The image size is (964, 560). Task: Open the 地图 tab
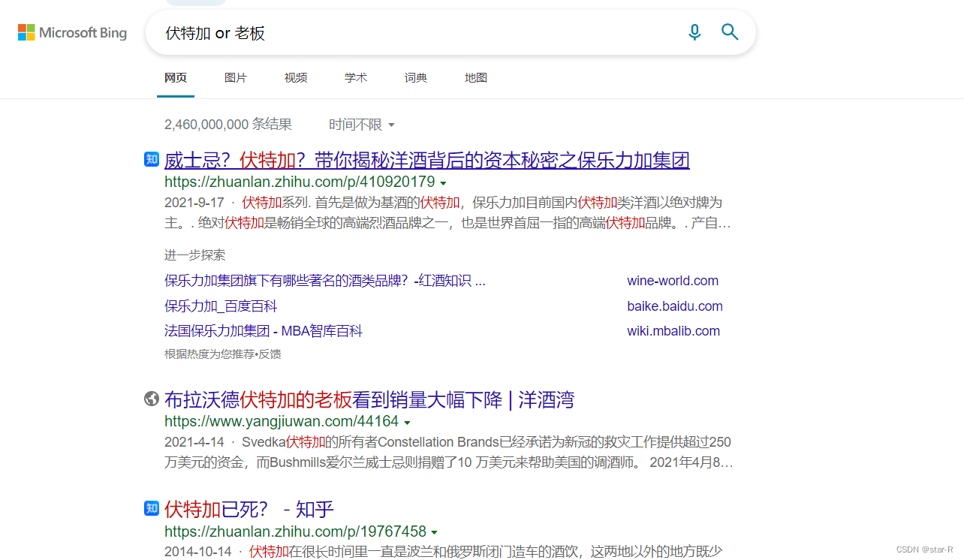476,78
